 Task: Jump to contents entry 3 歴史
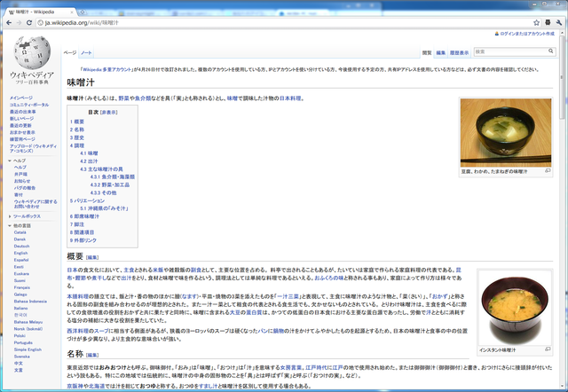(77, 137)
